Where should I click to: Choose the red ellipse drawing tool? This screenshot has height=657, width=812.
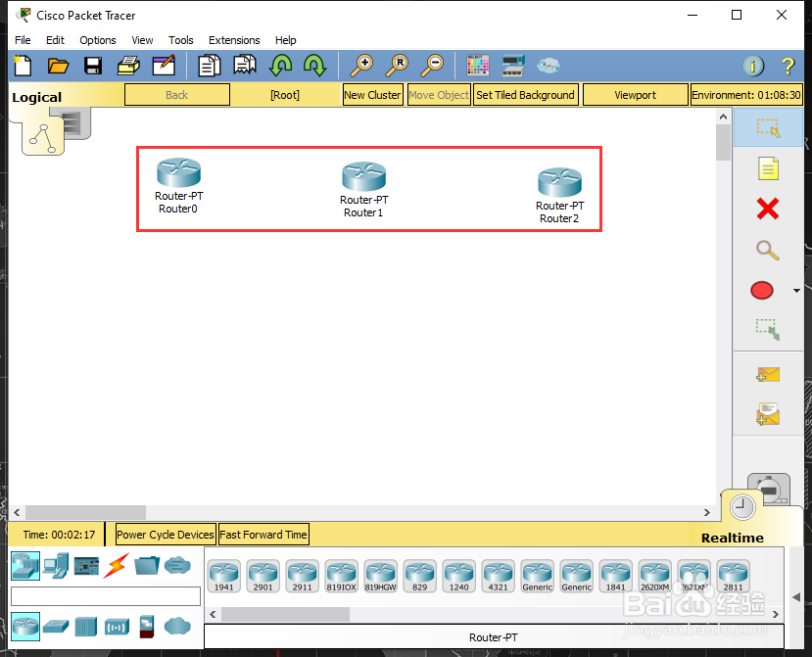coord(762,291)
